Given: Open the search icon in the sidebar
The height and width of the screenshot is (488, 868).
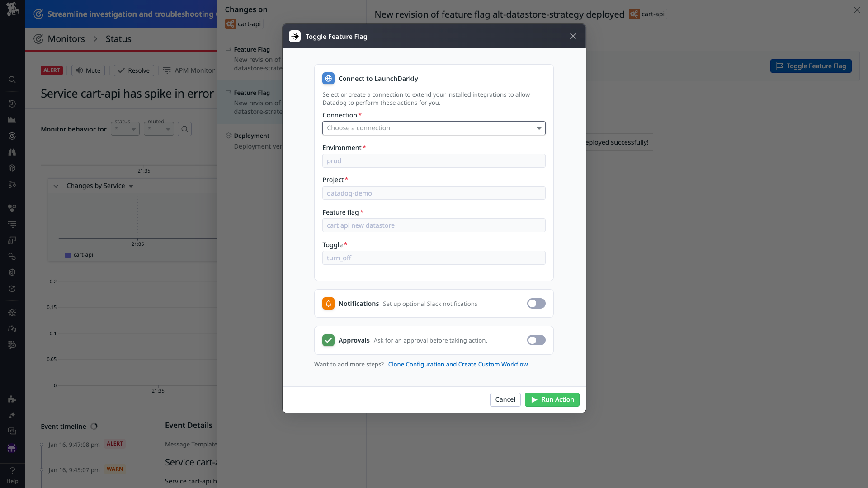Looking at the screenshot, I should click(x=12, y=80).
